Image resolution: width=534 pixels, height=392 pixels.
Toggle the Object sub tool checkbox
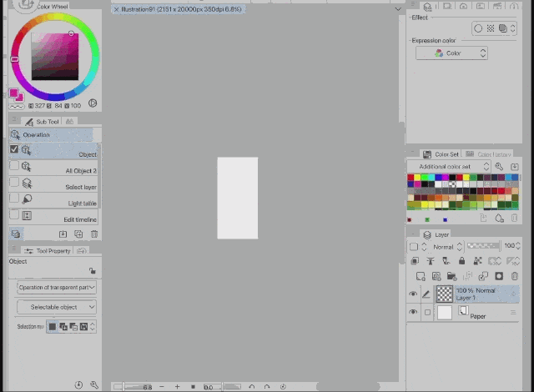(14, 149)
